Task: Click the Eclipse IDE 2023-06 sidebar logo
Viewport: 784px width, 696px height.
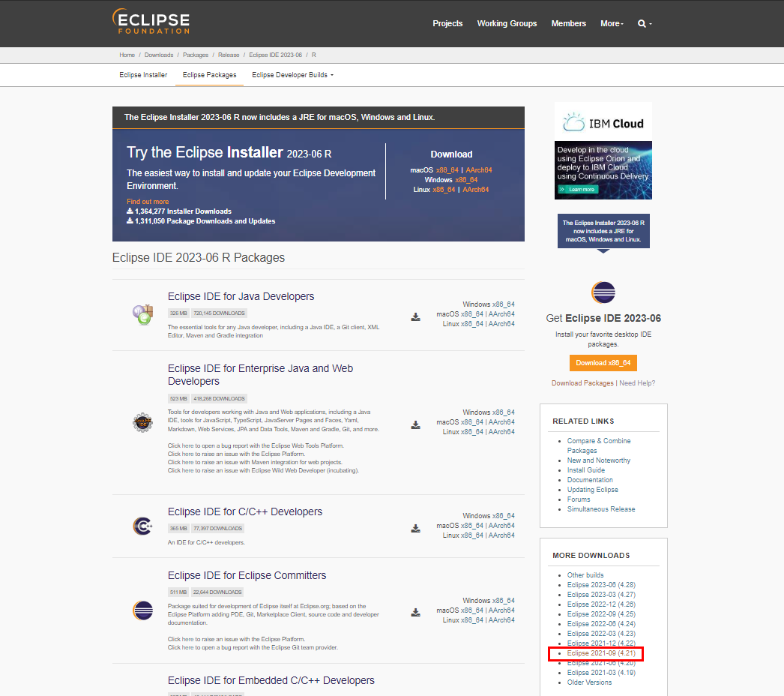Action: tap(603, 292)
